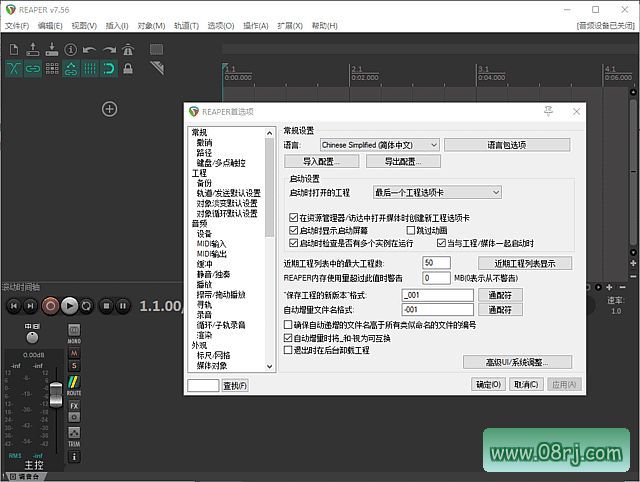Click 近期工程列表显示 button

tap(525, 263)
